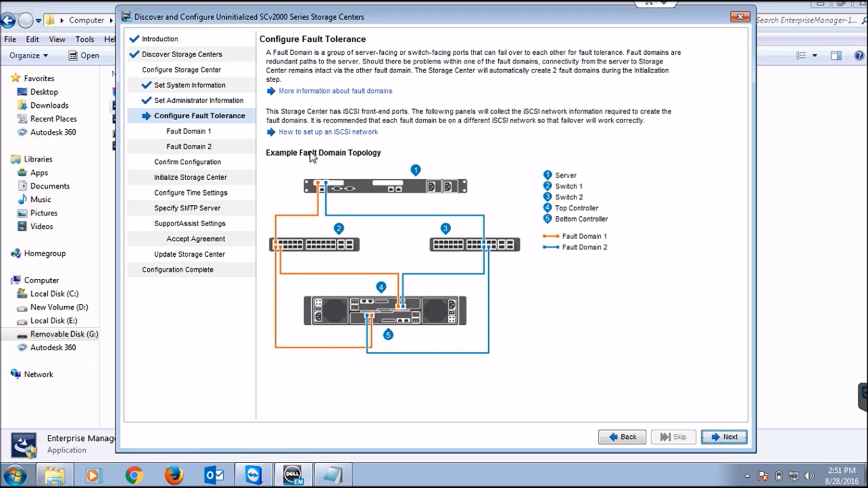Viewport: 868px width, 488px height.
Task: Open the File menu in Explorer
Action: [10, 39]
